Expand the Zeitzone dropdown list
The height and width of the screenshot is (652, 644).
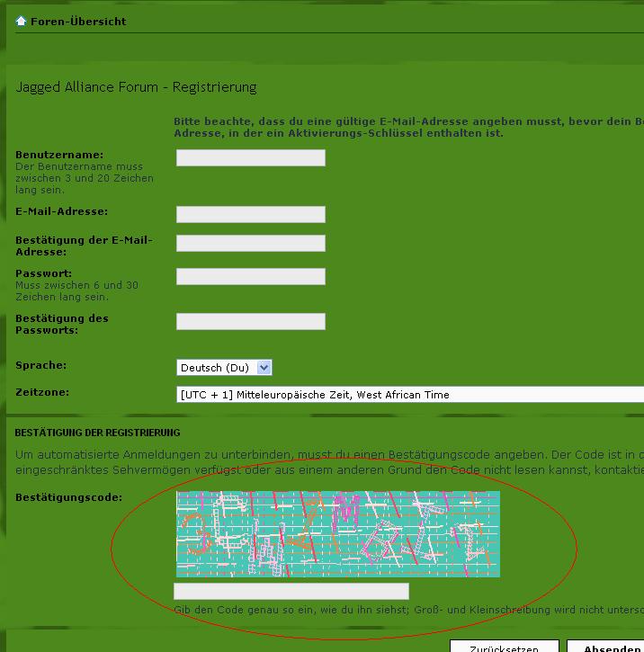coord(410,395)
